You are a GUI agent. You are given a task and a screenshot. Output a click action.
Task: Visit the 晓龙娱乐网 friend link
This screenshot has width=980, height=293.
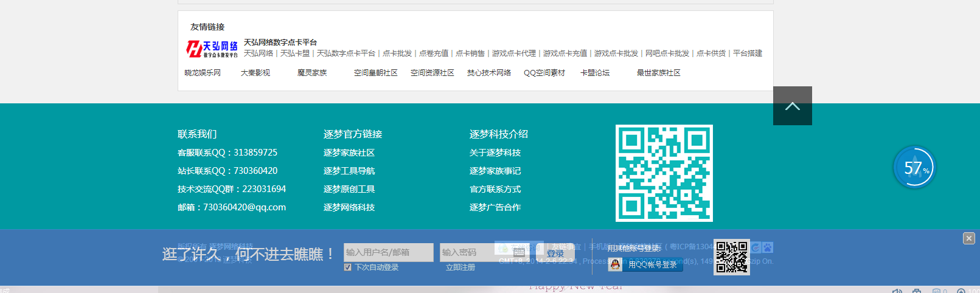click(203, 73)
